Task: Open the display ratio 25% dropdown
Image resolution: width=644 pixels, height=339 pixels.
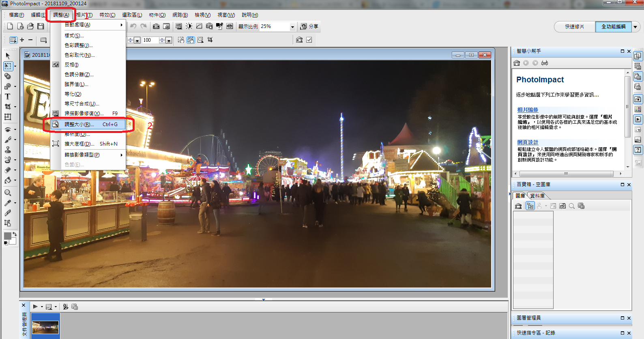Action: point(292,27)
